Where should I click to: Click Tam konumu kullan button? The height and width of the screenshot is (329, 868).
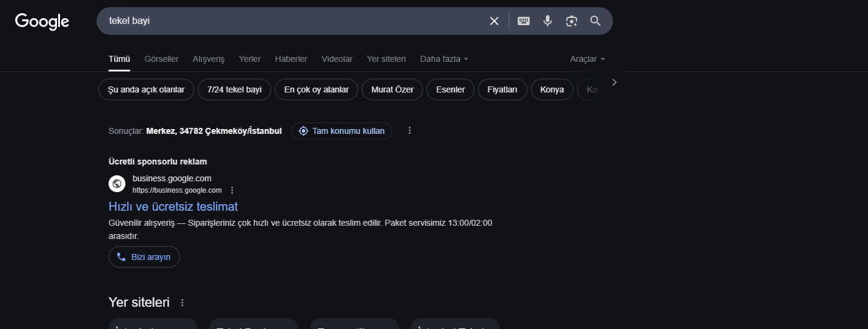pyautogui.click(x=342, y=131)
